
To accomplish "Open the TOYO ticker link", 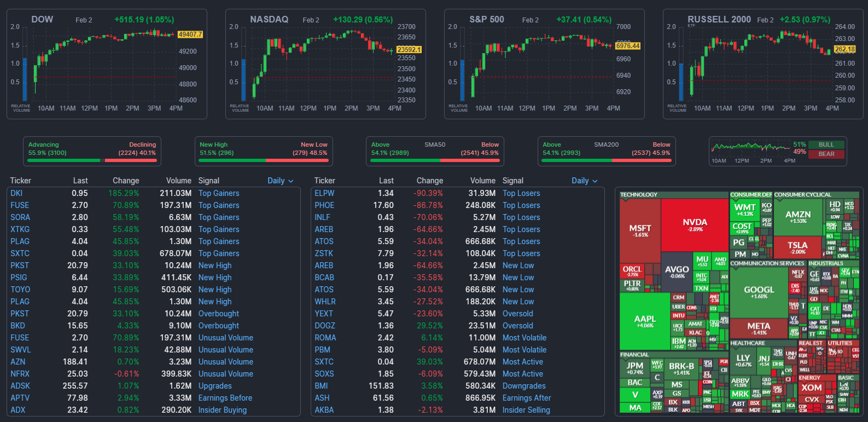I will 20,290.
